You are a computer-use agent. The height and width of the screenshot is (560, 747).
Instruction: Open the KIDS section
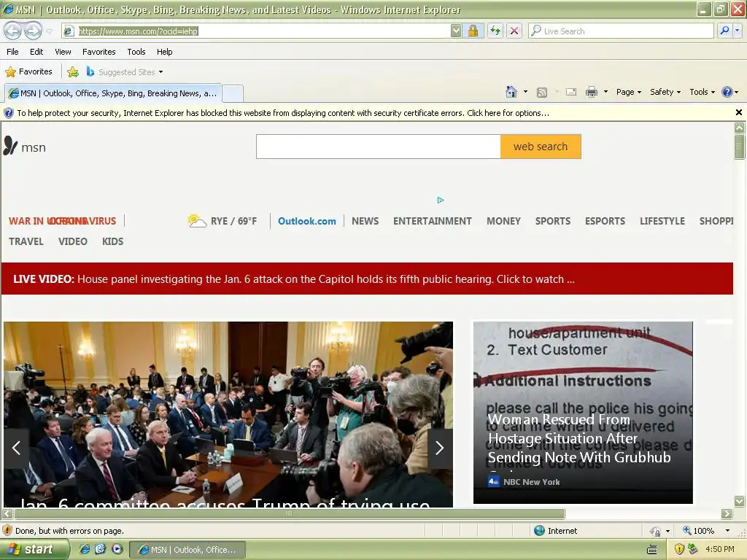113,241
